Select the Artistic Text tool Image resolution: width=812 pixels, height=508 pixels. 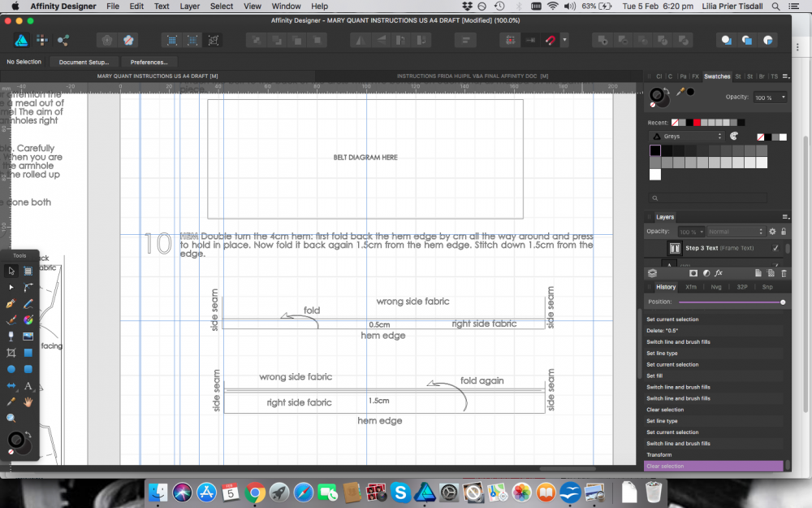pyautogui.click(x=28, y=385)
